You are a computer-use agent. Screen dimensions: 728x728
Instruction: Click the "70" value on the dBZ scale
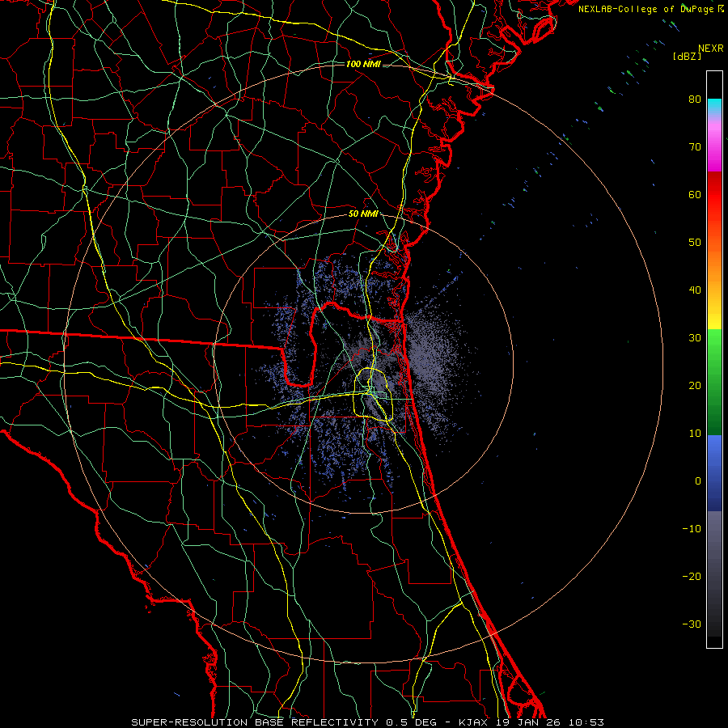coord(695,146)
